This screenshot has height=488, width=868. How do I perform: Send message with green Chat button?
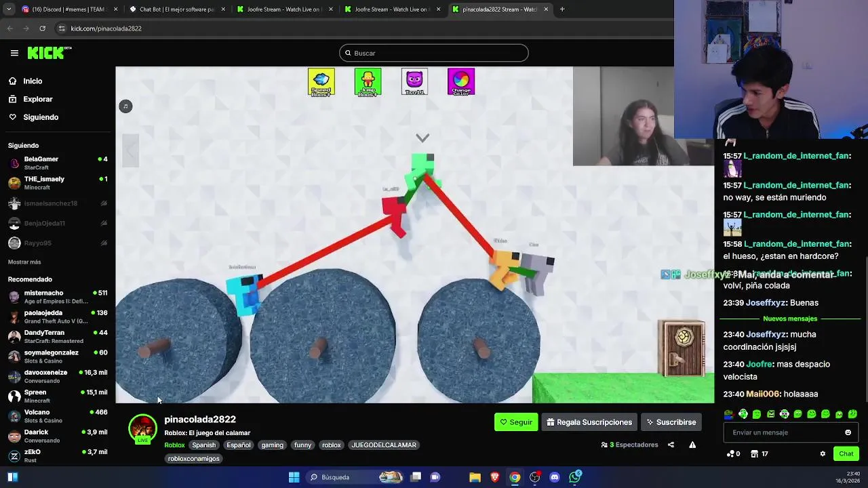click(846, 454)
